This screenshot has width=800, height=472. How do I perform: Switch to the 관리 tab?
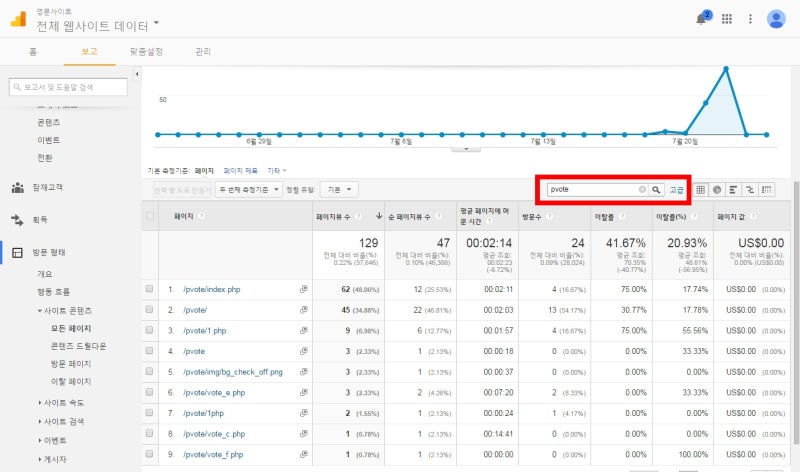tap(203, 52)
